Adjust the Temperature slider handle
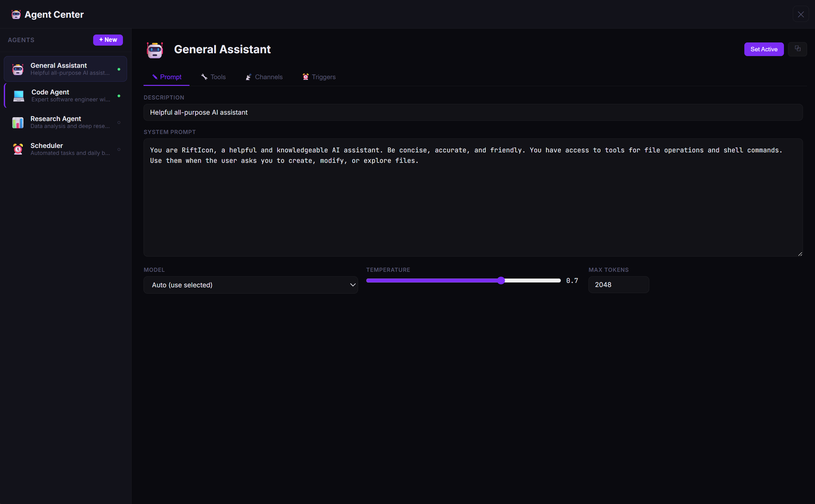This screenshot has height=504, width=815. coord(501,280)
